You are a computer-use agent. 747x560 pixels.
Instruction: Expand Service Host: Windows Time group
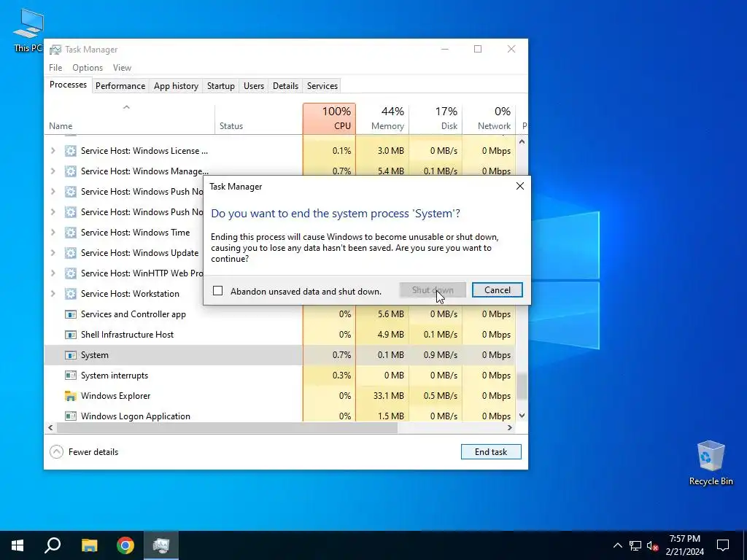click(x=53, y=233)
